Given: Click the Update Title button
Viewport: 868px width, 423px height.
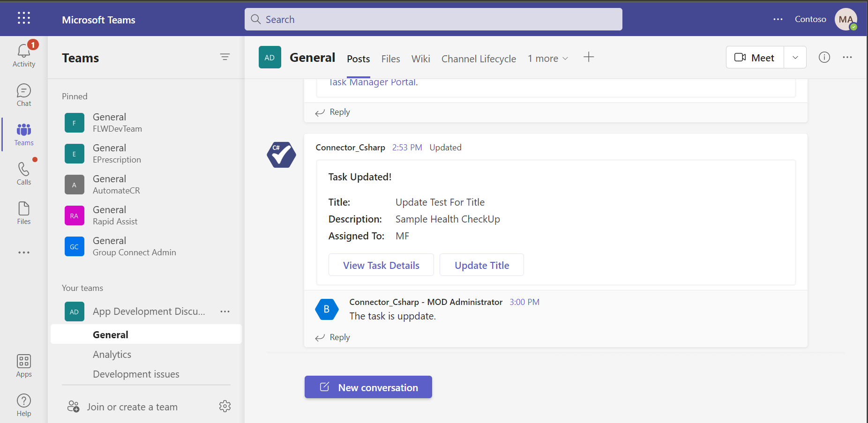Looking at the screenshot, I should [482, 265].
